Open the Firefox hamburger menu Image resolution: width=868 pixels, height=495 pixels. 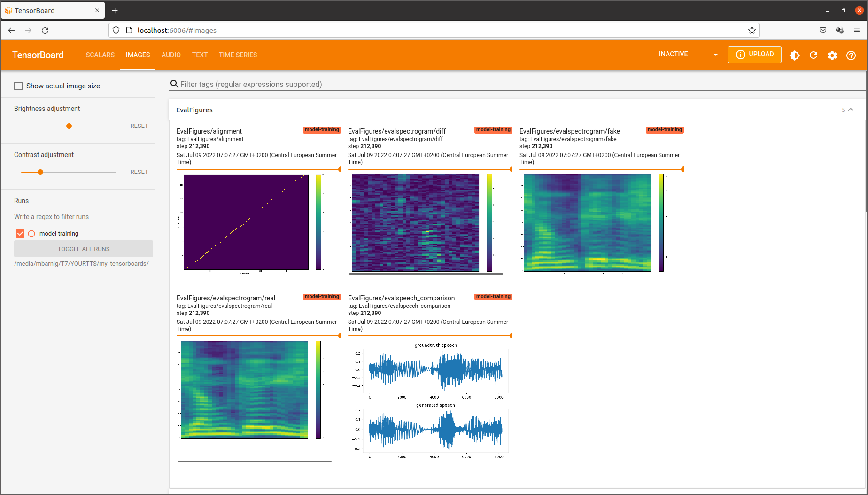[x=857, y=30]
